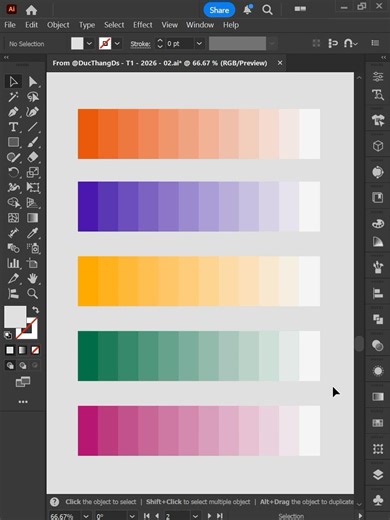The image size is (390, 520).
Task: Open the Type menu
Action: (87, 25)
